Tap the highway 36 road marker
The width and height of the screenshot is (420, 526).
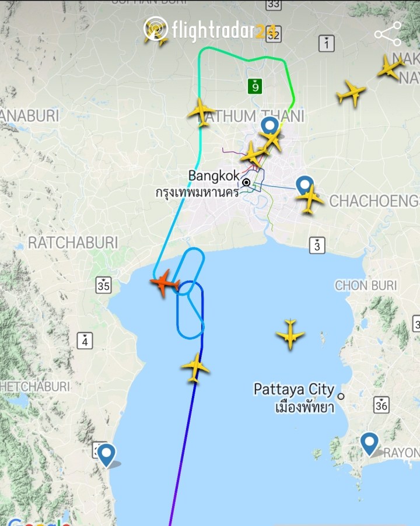pos(381,405)
